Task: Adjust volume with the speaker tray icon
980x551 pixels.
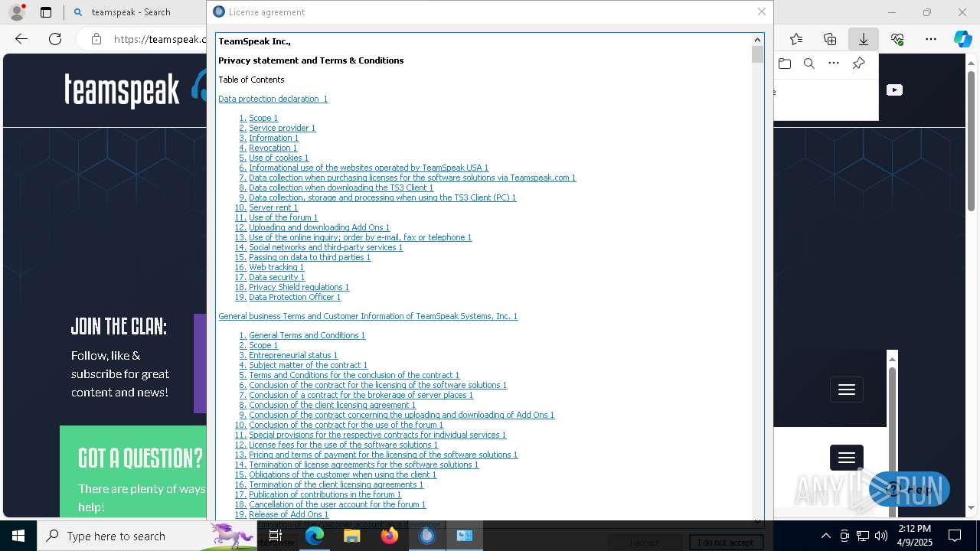Action: 881,536
